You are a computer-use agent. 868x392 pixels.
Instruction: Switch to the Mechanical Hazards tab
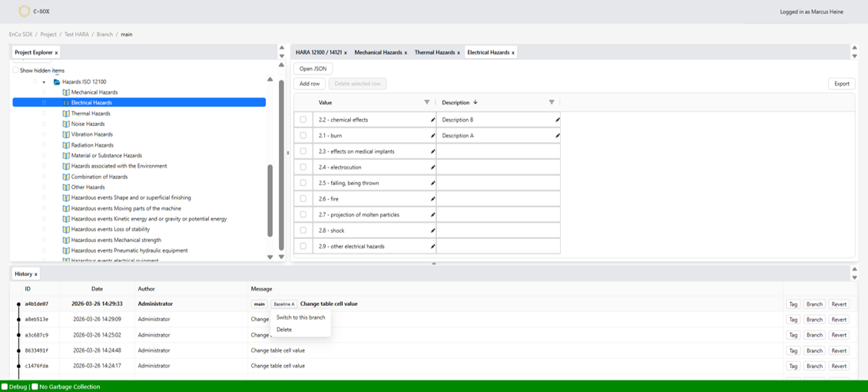pyautogui.click(x=378, y=52)
